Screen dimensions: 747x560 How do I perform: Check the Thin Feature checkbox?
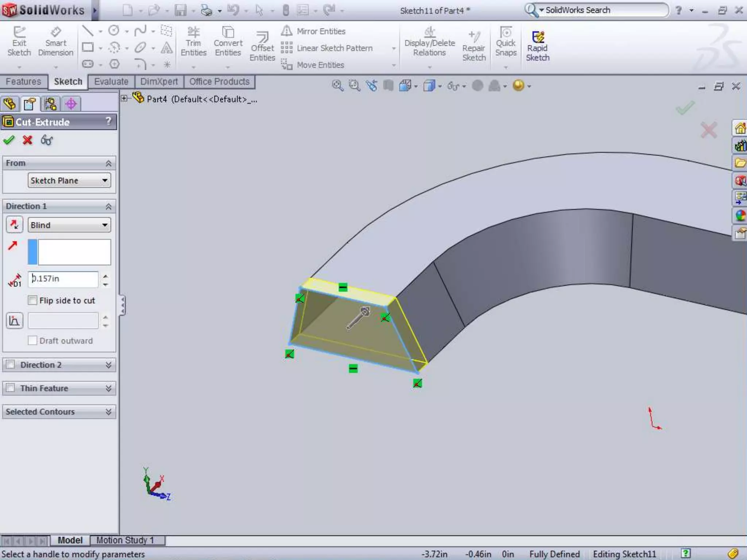(x=11, y=388)
